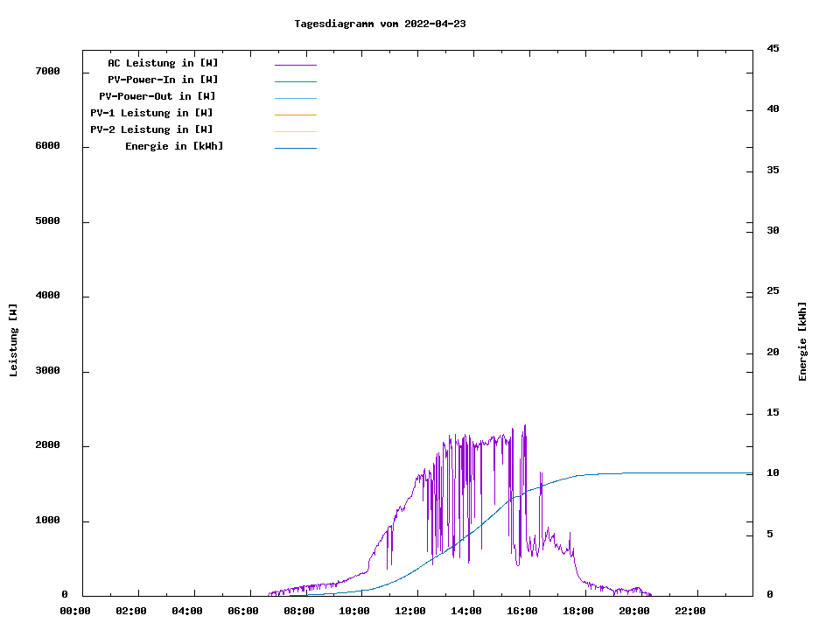840x630 pixels.
Task: Click the yellow PV-2 Leistung legend line sample
Action: point(295,131)
